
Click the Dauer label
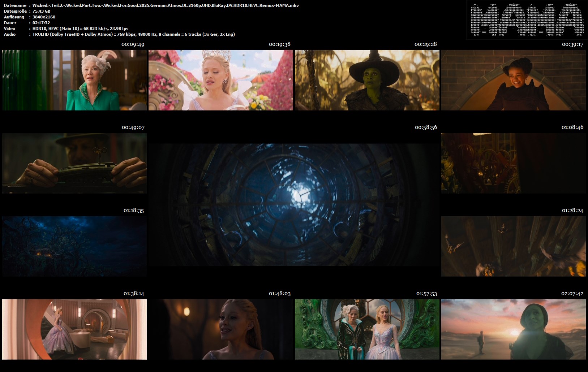tap(9, 23)
